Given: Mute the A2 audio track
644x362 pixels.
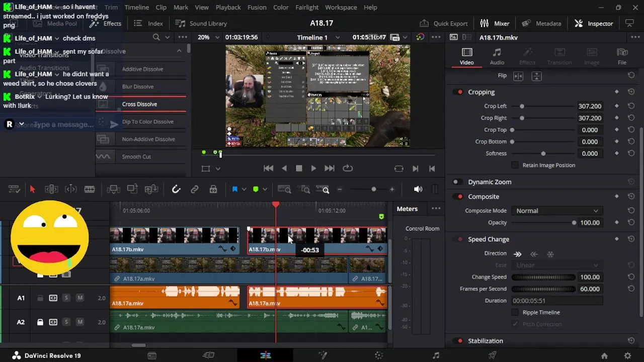Looking at the screenshot, I should coord(79,322).
